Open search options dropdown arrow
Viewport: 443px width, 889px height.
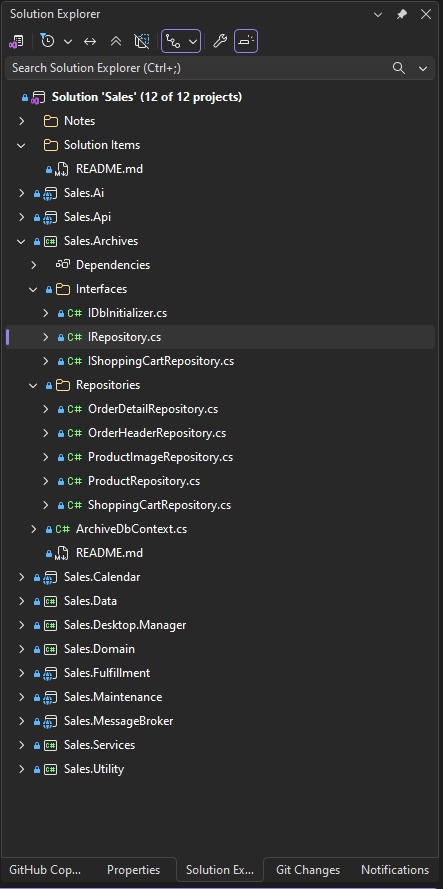423,68
